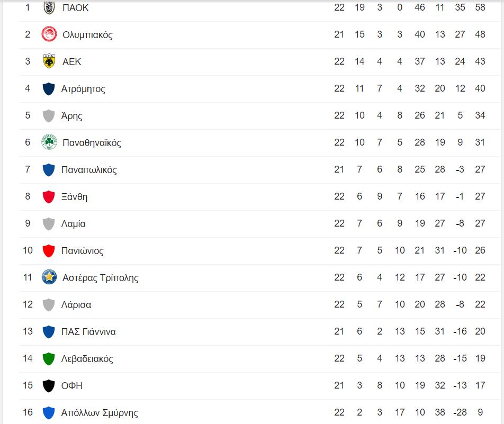Click the Αστέρας Τρίπολης star crest
The width and height of the screenshot is (504, 424).
[x=49, y=277]
